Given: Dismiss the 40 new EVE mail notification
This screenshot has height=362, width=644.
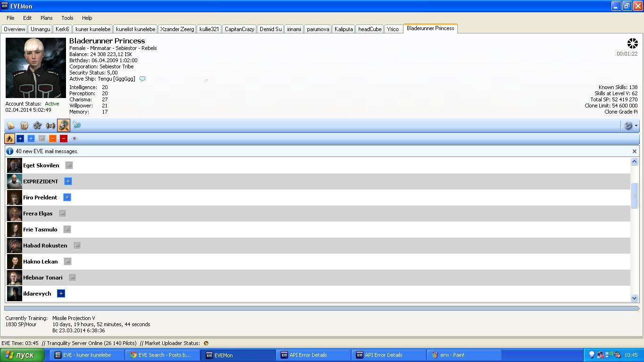Looking at the screenshot, I should pos(634,151).
